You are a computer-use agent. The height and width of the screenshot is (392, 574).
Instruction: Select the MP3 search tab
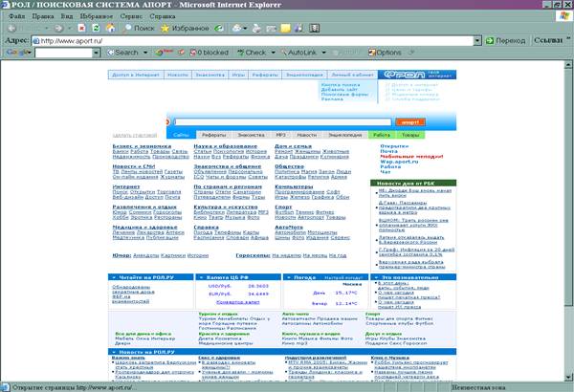[x=280, y=135]
